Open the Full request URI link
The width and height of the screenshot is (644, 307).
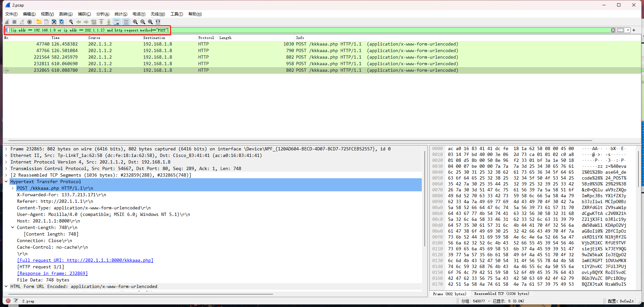click(x=85, y=260)
